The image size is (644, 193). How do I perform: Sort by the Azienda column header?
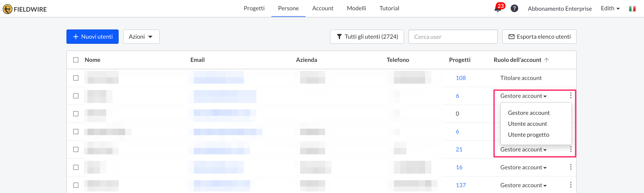click(x=306, y=60)
